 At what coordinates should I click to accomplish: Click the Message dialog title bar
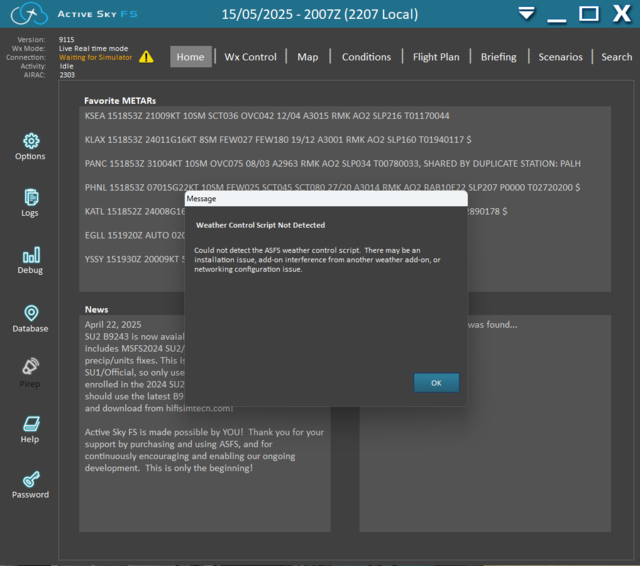click(326, 199)
